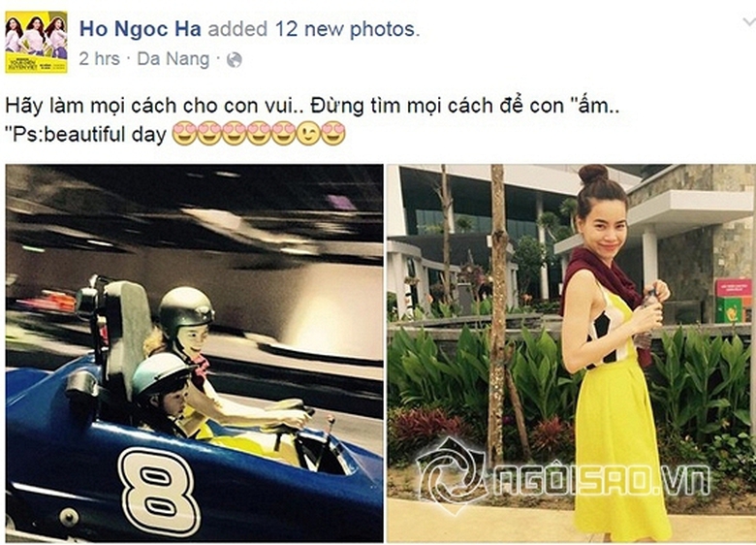Open Ho Ngoc Ha's profile picture thumbnail
The height and width of the screenshot is (545, 756).
(x=36, y=42)
